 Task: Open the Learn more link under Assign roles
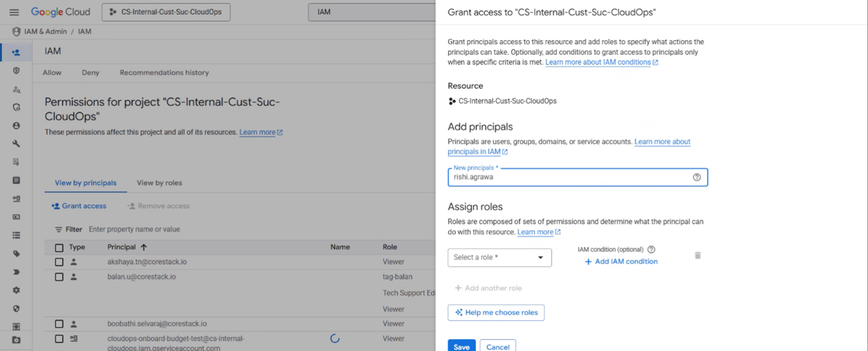(539, 232)
